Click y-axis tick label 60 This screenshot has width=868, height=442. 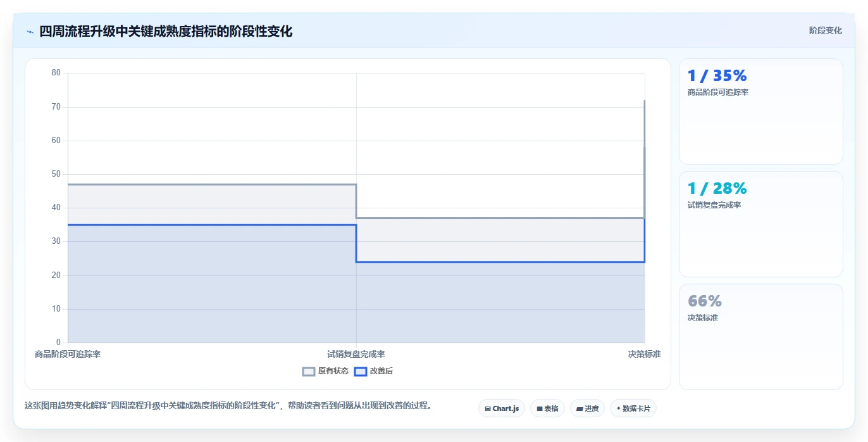click(56, 141)
